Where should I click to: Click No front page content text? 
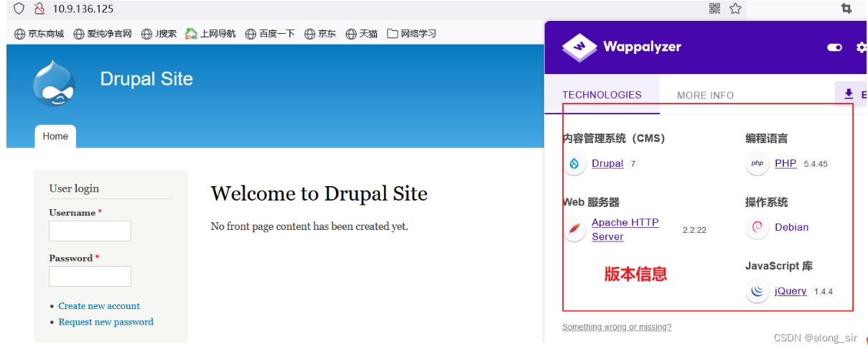309,226
